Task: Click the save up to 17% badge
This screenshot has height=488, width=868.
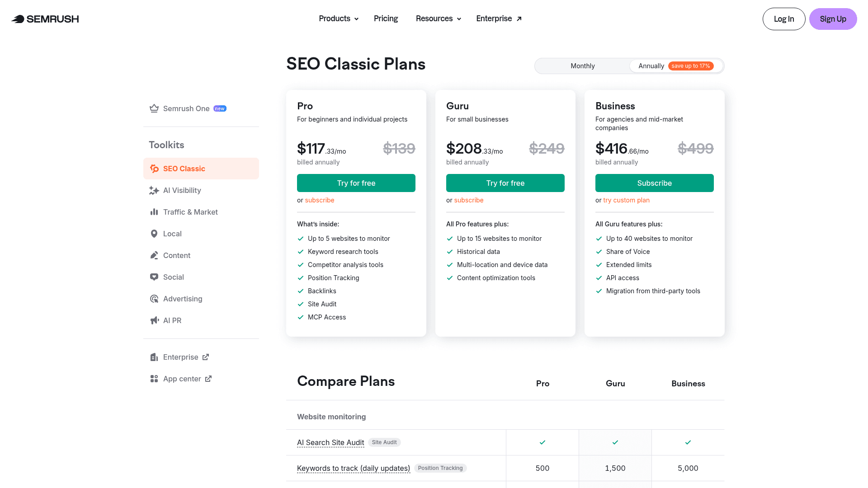Action: point(691,66)
